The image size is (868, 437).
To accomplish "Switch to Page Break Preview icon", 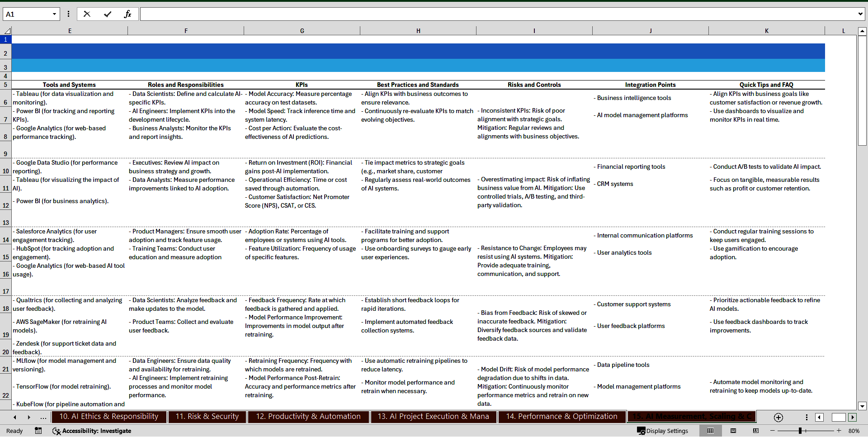I will pyautogui.click(x=755, y=431).
